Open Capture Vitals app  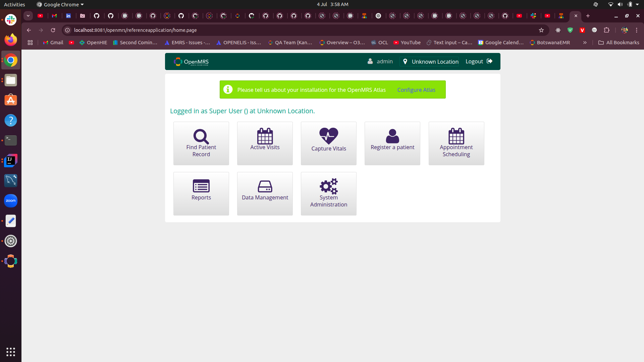click(328, 143)
